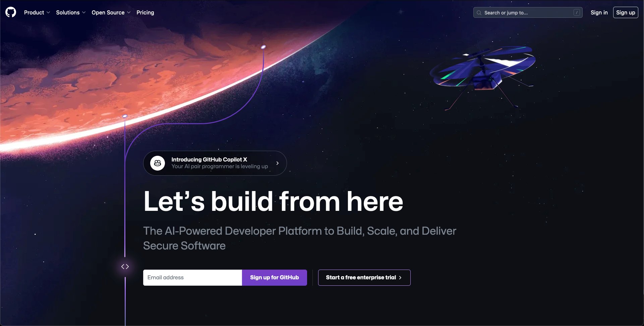Image resolution: width=644 pixels, height=326 pixels.
Task: Open the Pricing page
Action: click(x=145, y=12)
